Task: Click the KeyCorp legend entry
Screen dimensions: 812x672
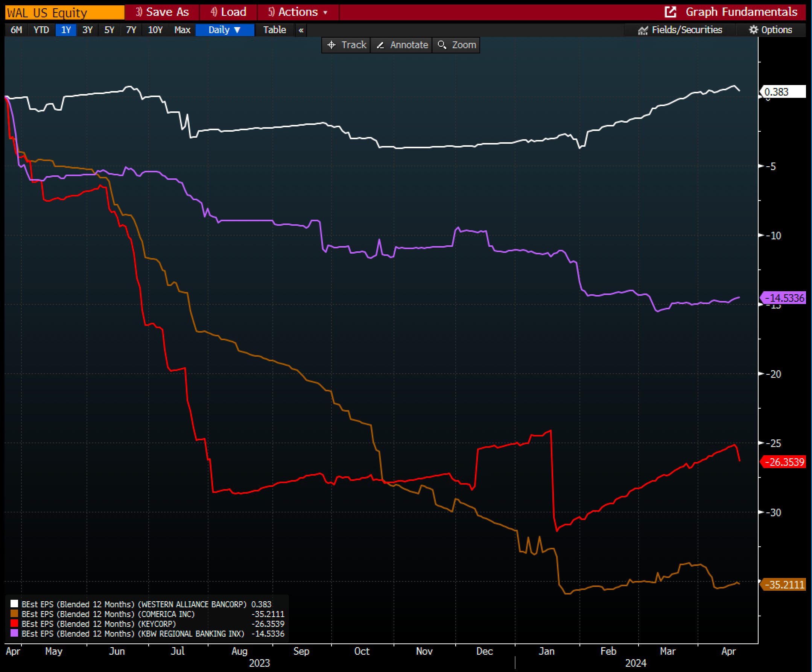Action: [147, 624]
